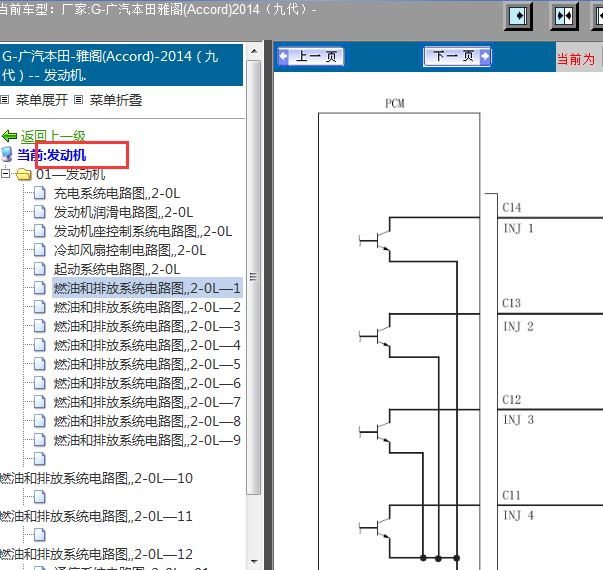Click the C11 pin label in diagram
This screenshot has height=570, width=603.
[512, 495]
